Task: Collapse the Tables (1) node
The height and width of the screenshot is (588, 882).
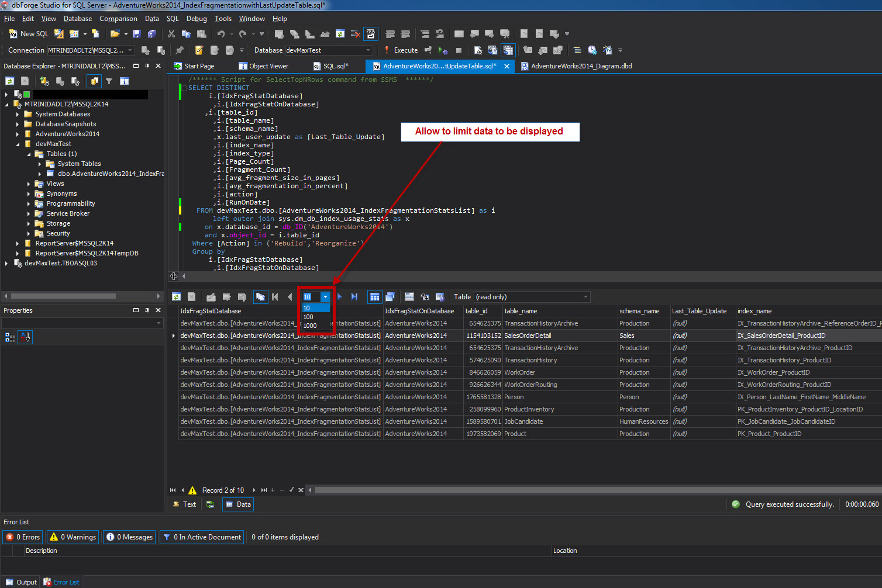Action: 29,154
